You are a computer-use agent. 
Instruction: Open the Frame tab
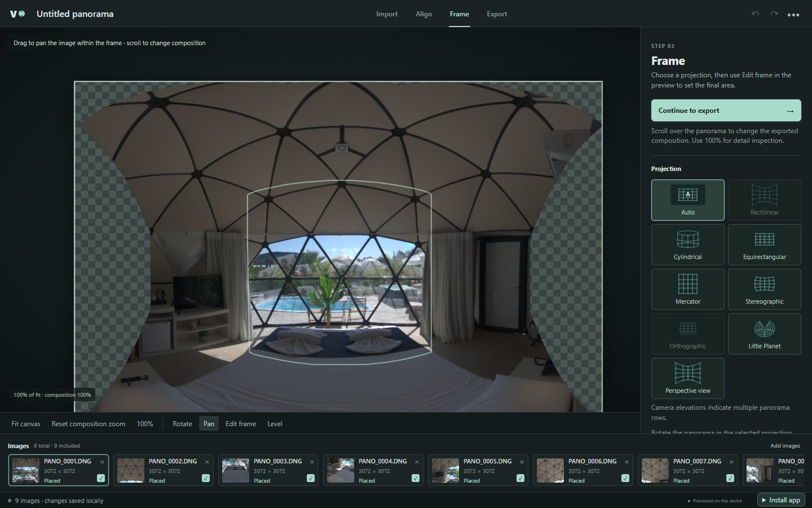459,14
